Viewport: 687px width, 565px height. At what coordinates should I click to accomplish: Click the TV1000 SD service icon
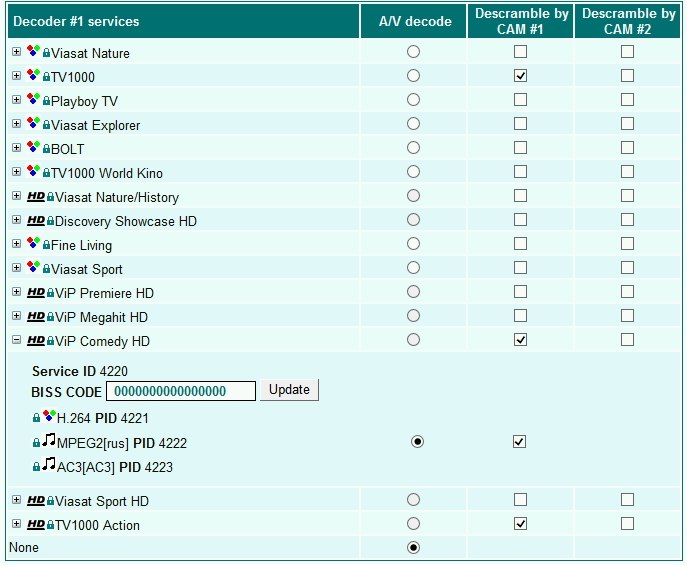click(x=33, y=75)
